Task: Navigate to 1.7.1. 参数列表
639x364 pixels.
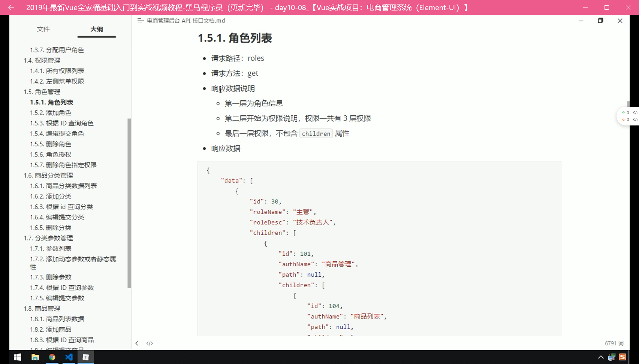Action: click(x=51, y=248)
